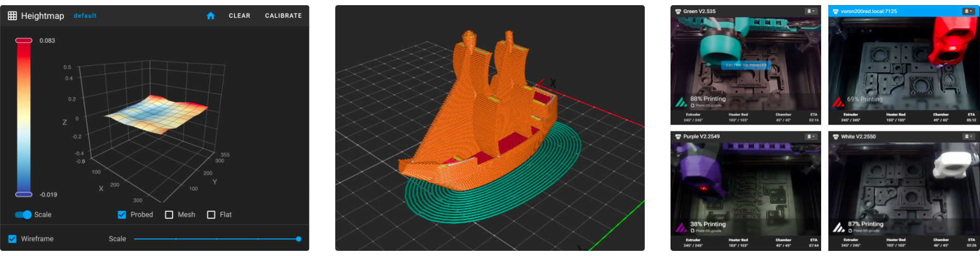This screenshot has height=256, width=980.
Task: Open the 'default' heightmap profile link
Action: click(85, 16)
